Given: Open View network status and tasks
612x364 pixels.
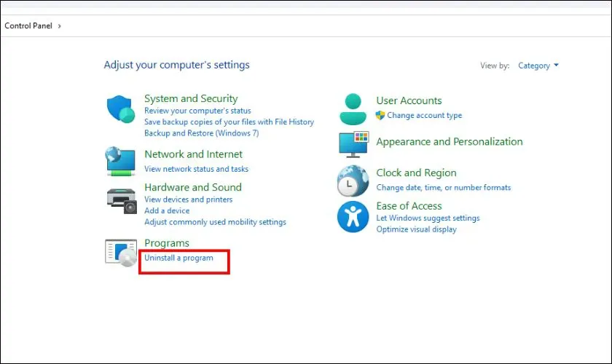Looking at the screenshot, I should point(196,169).
